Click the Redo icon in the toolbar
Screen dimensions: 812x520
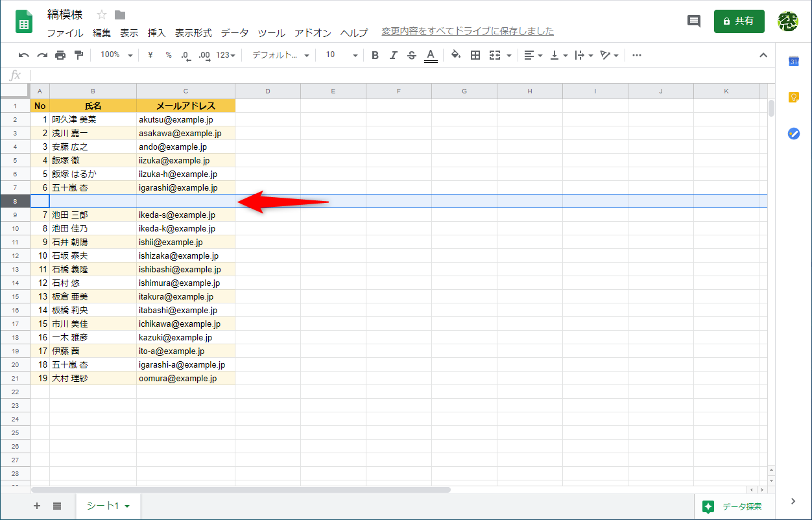point(42,55)
